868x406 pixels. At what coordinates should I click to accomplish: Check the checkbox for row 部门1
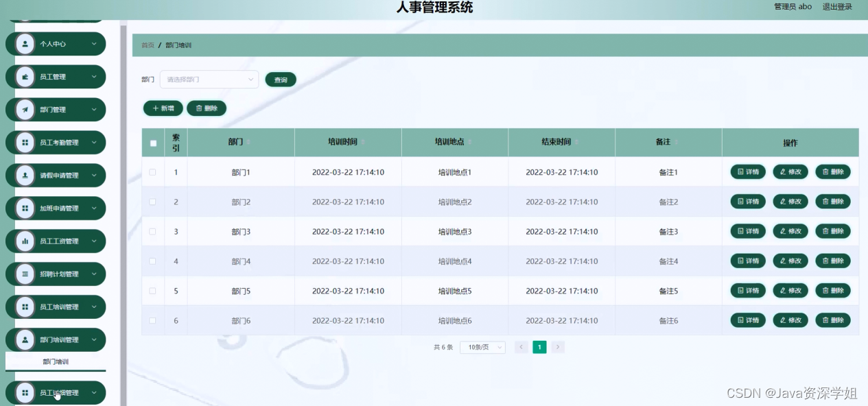(x=152, y=172)
